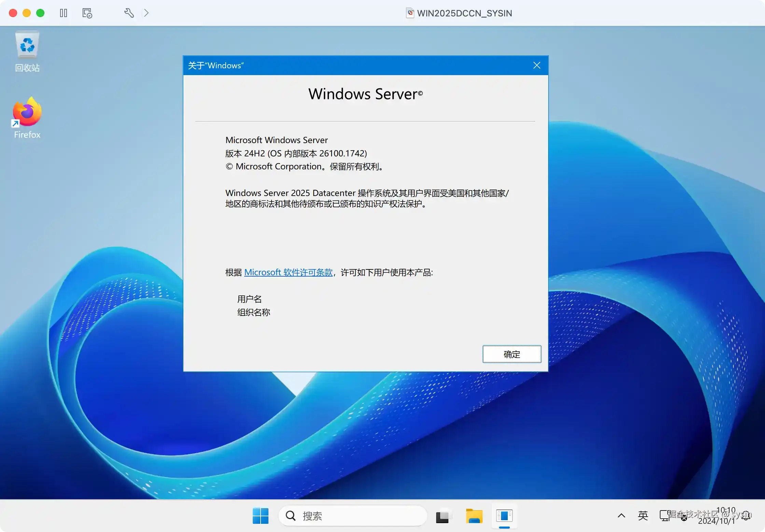Click the right chevron in the VM toolbar
The image size is (765, 532).
point(146,13)
